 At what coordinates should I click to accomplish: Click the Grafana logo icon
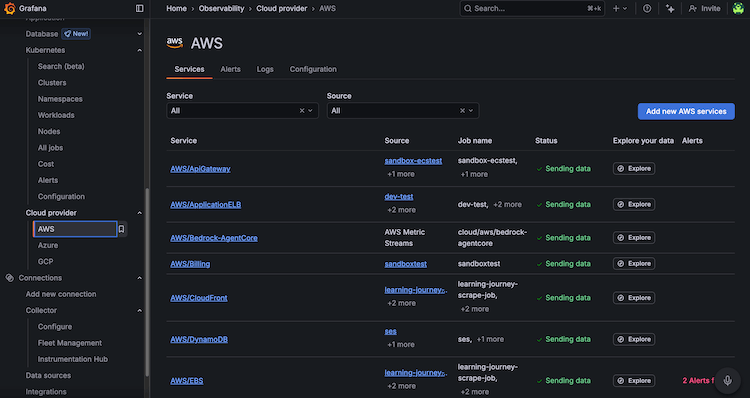[9, 8]
